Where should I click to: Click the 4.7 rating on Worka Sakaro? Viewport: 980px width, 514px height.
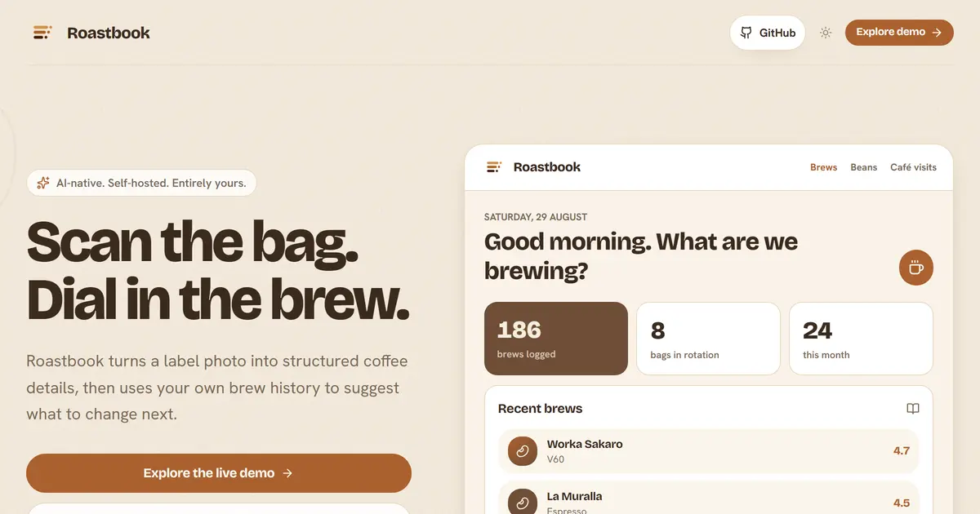pos(902,450)
